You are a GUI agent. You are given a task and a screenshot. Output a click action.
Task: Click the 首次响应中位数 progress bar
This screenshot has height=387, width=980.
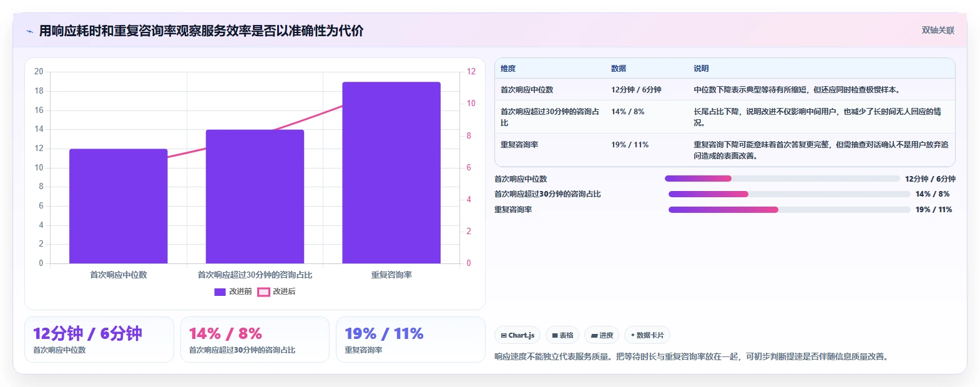[782, 179]
